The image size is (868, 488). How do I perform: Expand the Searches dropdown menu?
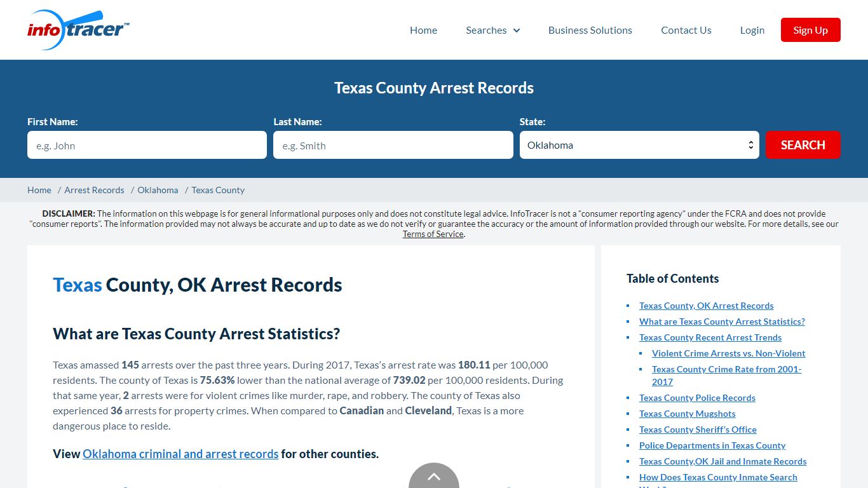492,30
